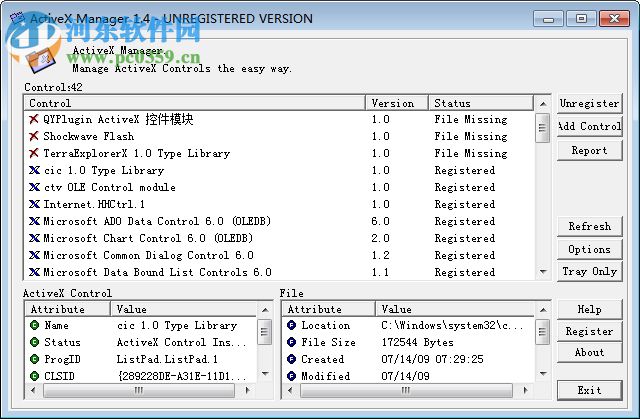The height and width of the screenshot is (419, 640).
Task: Click ActiveX Control panel vertical scrollbar thumb
Action: pyautogui.click(x=265, y=331)
